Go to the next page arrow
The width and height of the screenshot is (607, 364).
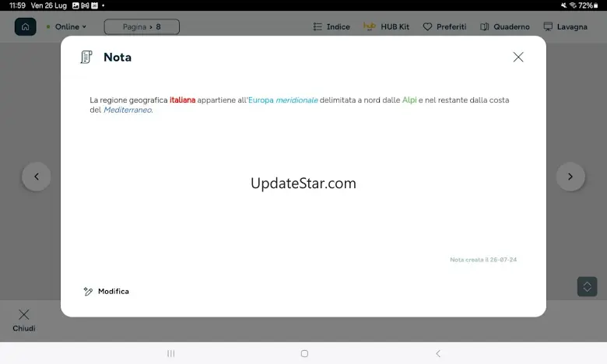click(x=570, y=177)
